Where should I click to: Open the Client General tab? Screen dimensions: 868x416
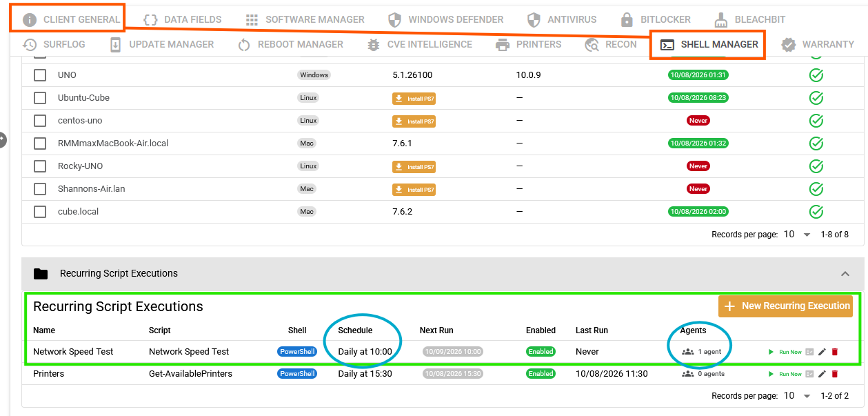(71, 19)
